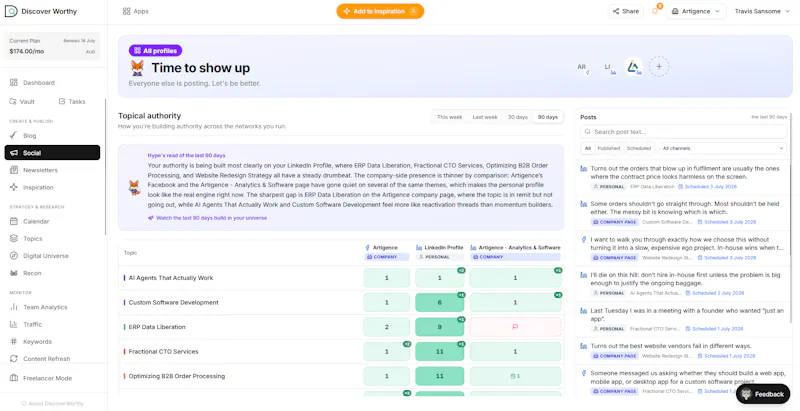Select the 30 days range
Viewport: 800px width, 411px height.
pyautogui.click(x=517, y=117)
